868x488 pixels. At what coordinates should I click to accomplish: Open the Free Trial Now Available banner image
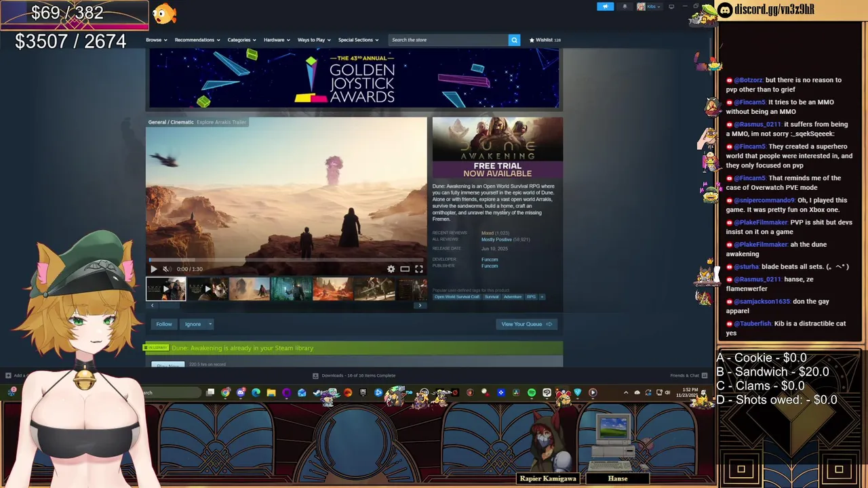coord(498,148)
